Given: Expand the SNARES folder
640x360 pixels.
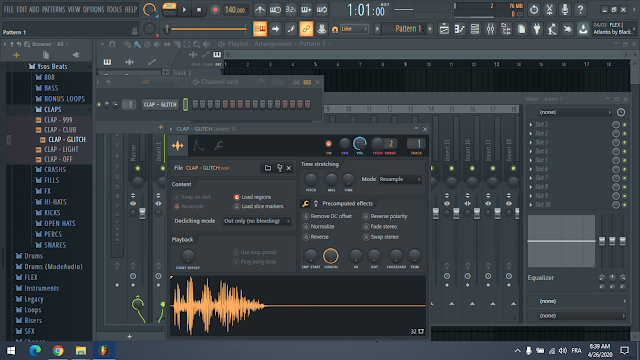Looking at the screenshot, I should coord(55,245).
